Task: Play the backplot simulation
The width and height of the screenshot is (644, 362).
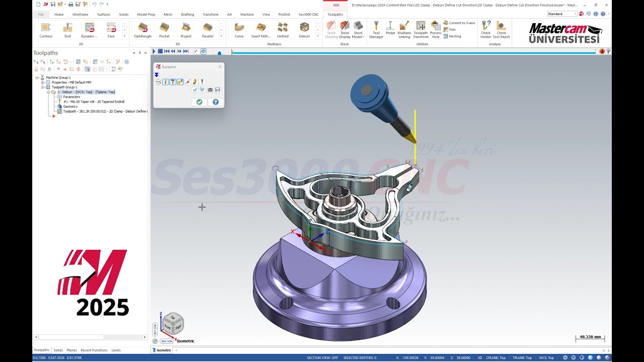Action: pos(154,51)
